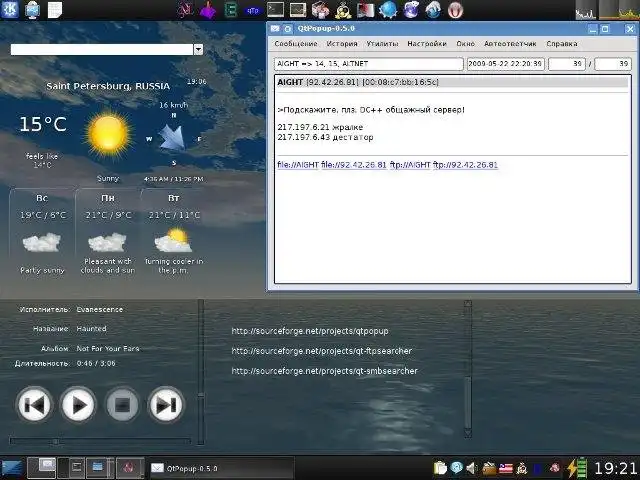
Task: Click the Emacs icon in top panel
Action: (232, 10)
